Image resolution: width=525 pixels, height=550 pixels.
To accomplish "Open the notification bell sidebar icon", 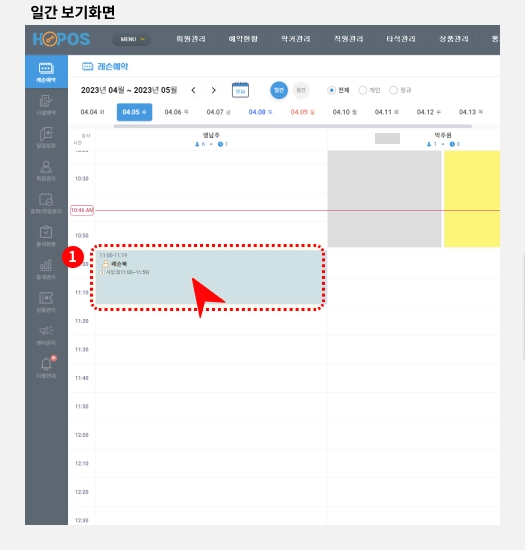I will pyautogui.click(x=46, y=367).
